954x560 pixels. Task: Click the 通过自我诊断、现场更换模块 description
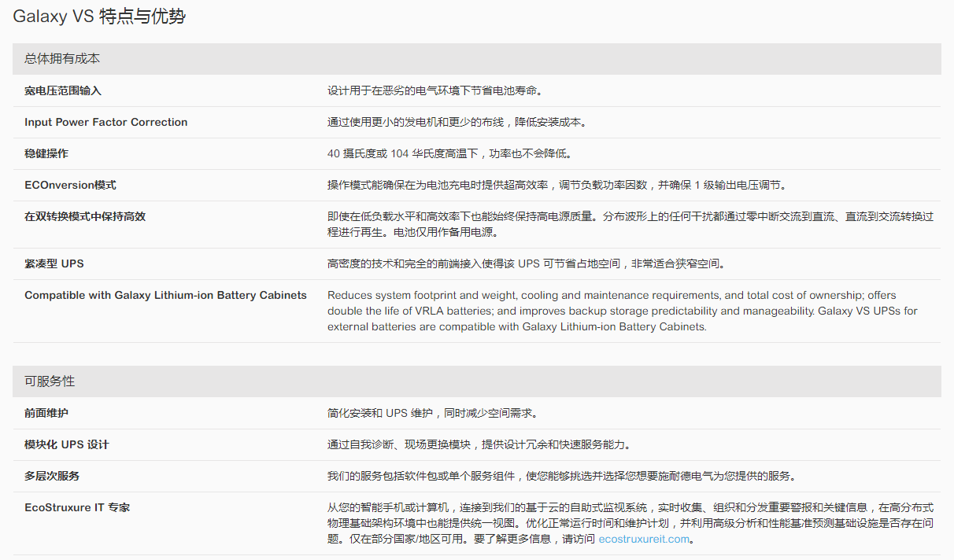[479, 445]
